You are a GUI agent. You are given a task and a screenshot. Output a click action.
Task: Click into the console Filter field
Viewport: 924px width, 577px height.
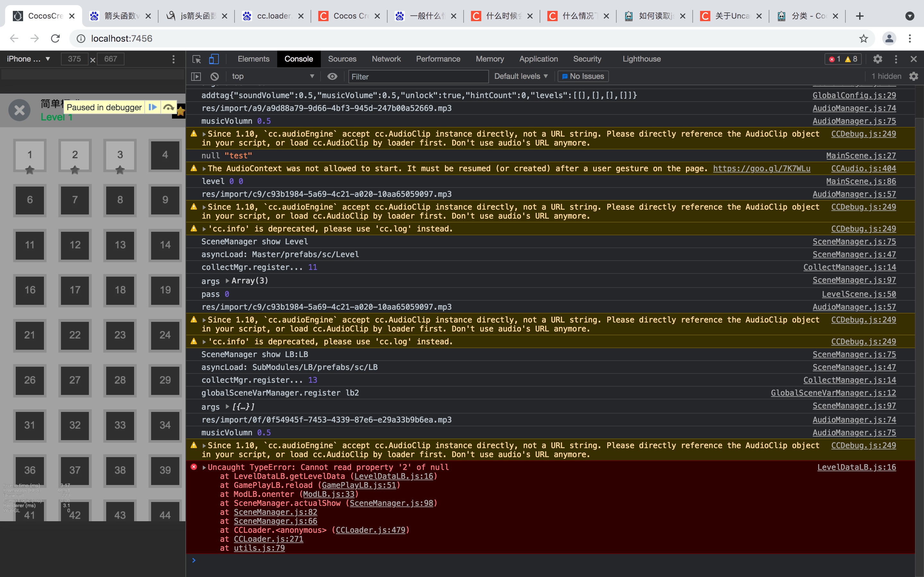(418, 77)
